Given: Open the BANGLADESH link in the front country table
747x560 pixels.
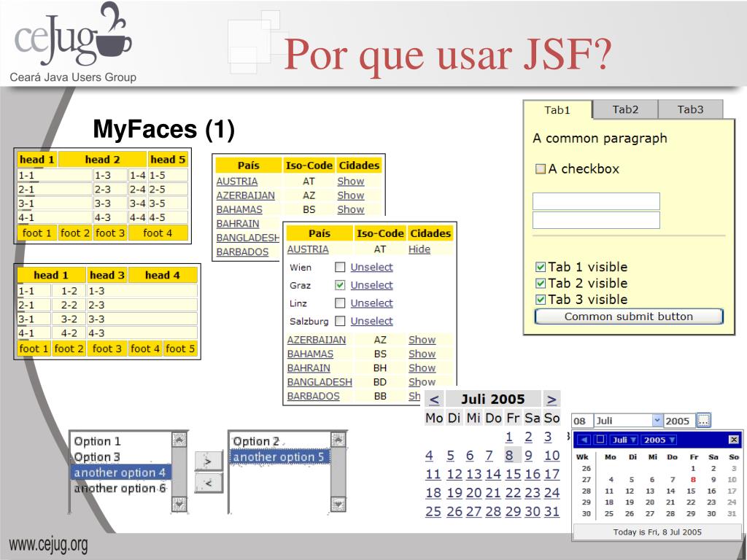Looking at the screenshot, I should click(x=320, y=382).
